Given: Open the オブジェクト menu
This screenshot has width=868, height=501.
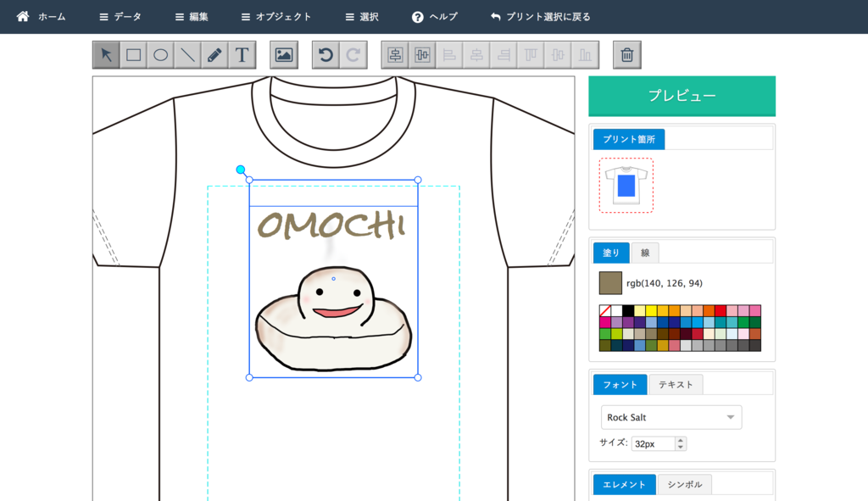Looking at the screenshot, I should pyautogui.click(x=276, y=17).
